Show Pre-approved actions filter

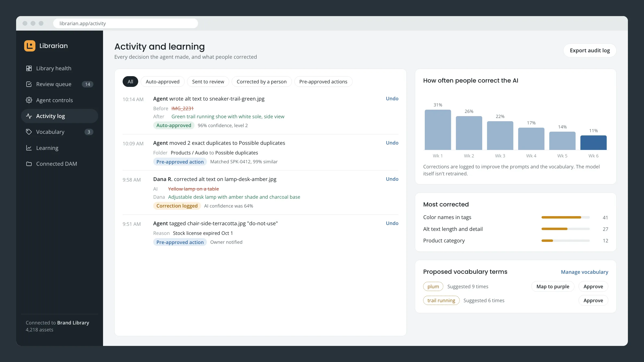click(323, 82)
